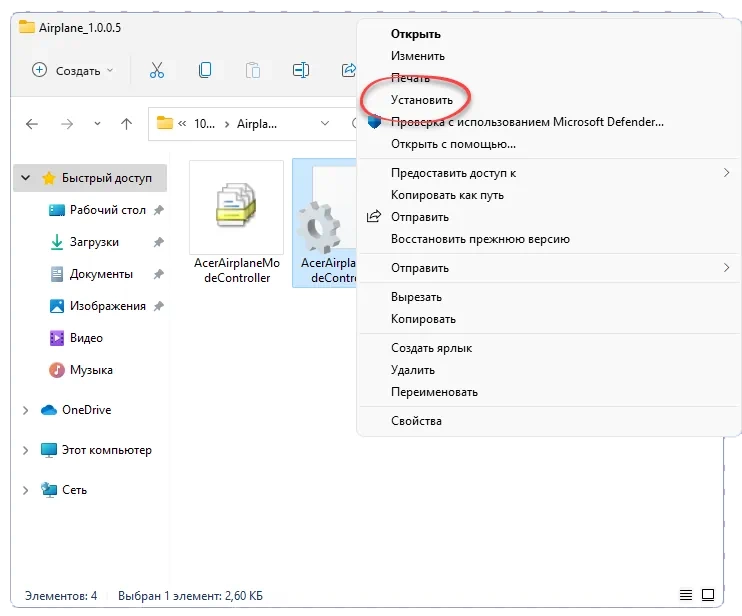Open Музыка folder in sidebar
Viewport: 742px width, 616px height.
(x=91, y=370)
